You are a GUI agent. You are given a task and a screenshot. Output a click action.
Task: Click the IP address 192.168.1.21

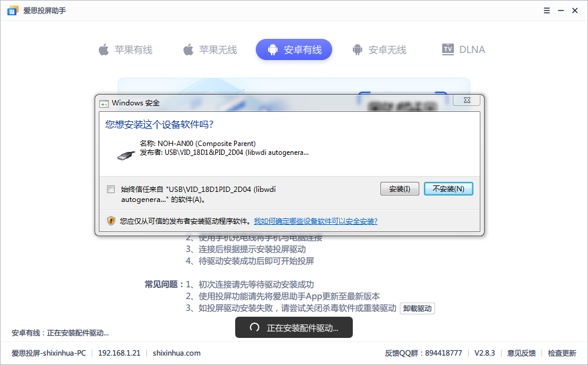coord(119,353)
